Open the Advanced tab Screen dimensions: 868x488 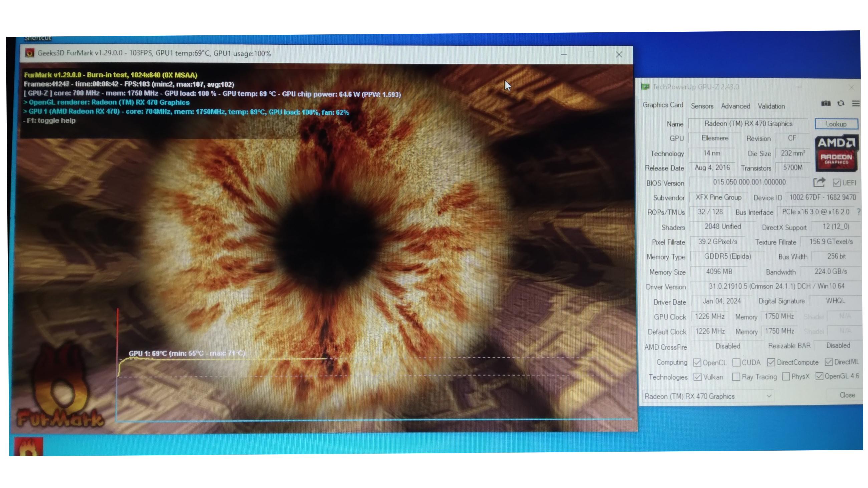[x=735, y=106]
